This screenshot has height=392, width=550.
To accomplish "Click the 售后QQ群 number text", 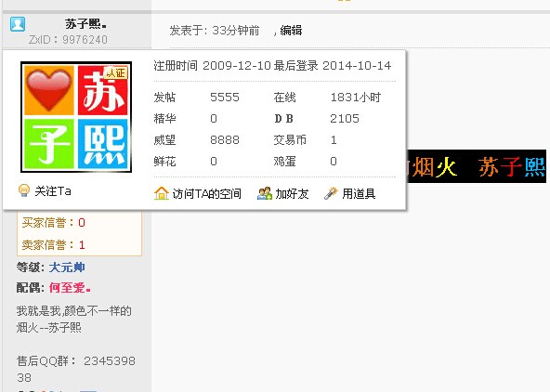I will pyautogui.click(x=76, y=369).
